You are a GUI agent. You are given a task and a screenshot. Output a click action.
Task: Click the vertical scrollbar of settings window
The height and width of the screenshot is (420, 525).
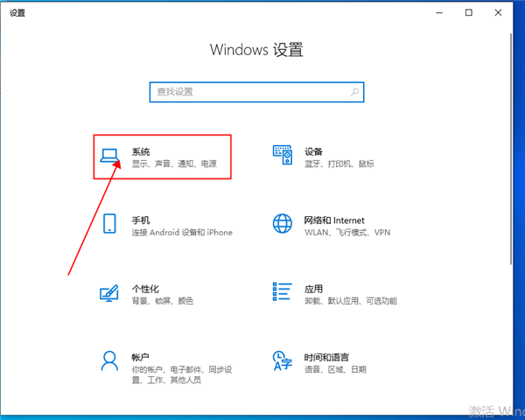tap(511, 149)
